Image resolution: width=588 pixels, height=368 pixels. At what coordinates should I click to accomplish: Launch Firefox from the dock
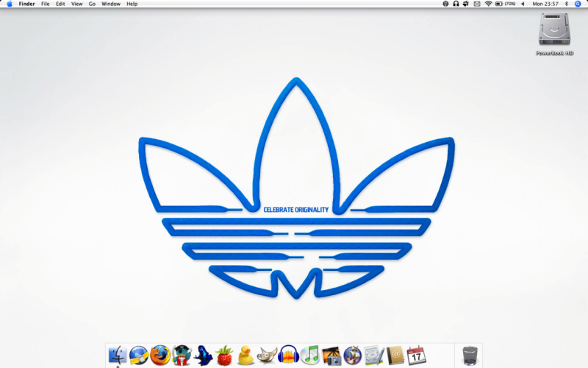pos(160,355)
